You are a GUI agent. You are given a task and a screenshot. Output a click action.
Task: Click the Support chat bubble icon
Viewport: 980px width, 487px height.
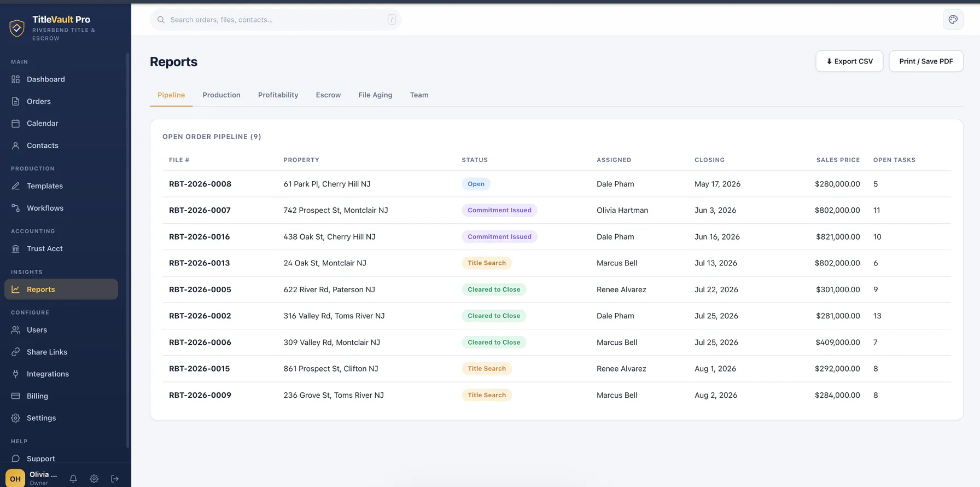pos(15,459)
